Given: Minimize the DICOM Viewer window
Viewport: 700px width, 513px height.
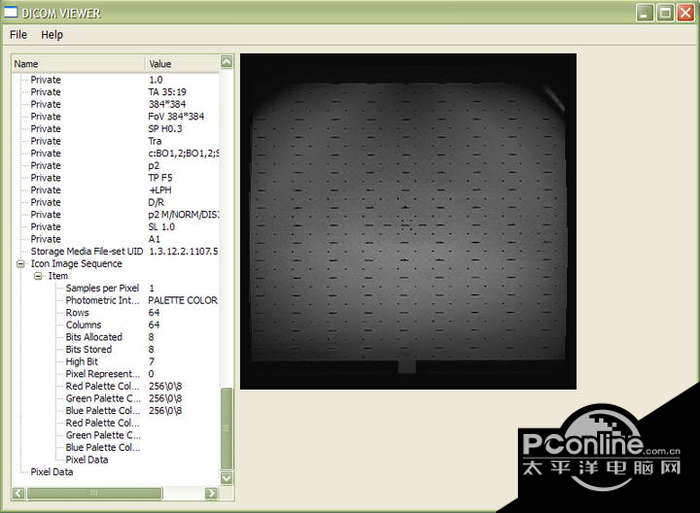Looking at the screenshot, I should pyautogui.click(x=645, y=12).
